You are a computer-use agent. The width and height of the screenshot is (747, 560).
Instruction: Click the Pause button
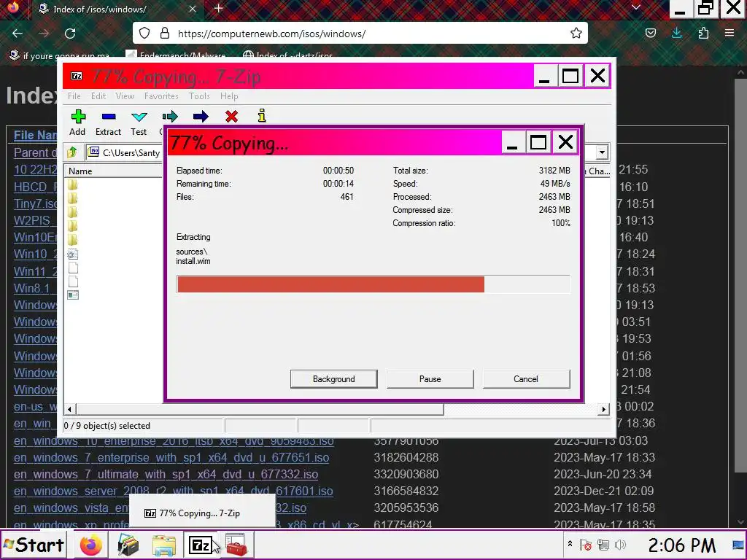(x=430, y=379)
